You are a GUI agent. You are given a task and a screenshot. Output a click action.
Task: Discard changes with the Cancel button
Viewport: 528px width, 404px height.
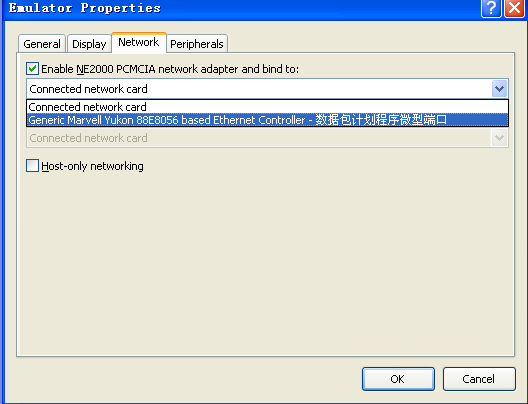pyautogui.click(x=479, y=379)
